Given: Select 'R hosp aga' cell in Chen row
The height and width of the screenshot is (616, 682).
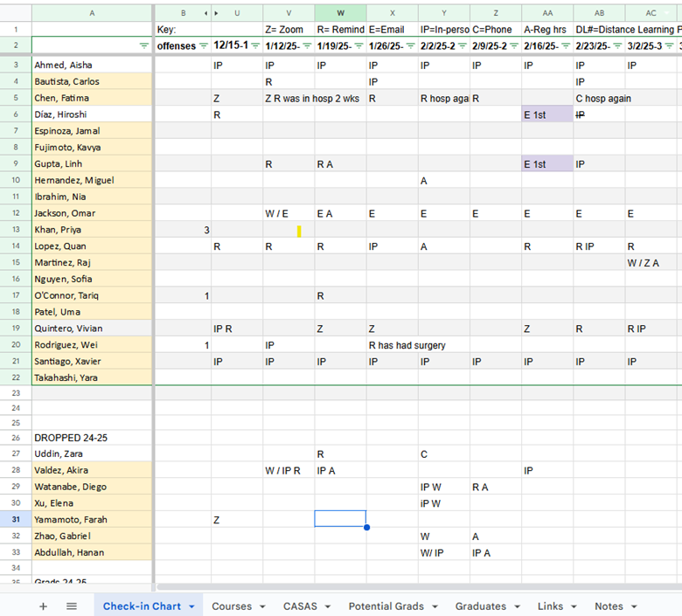Looking at the screenshot, I should pos(444,98).
